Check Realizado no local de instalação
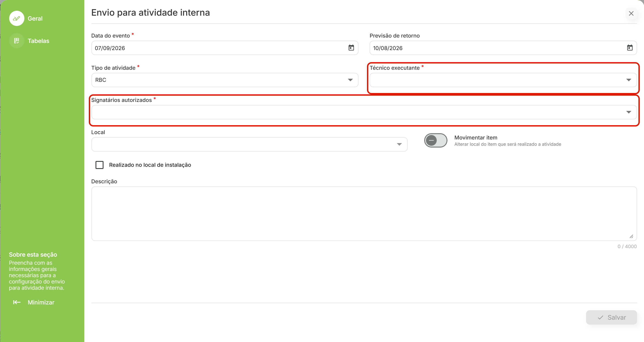This screenshot has width=644, height=342. point(100,165)
